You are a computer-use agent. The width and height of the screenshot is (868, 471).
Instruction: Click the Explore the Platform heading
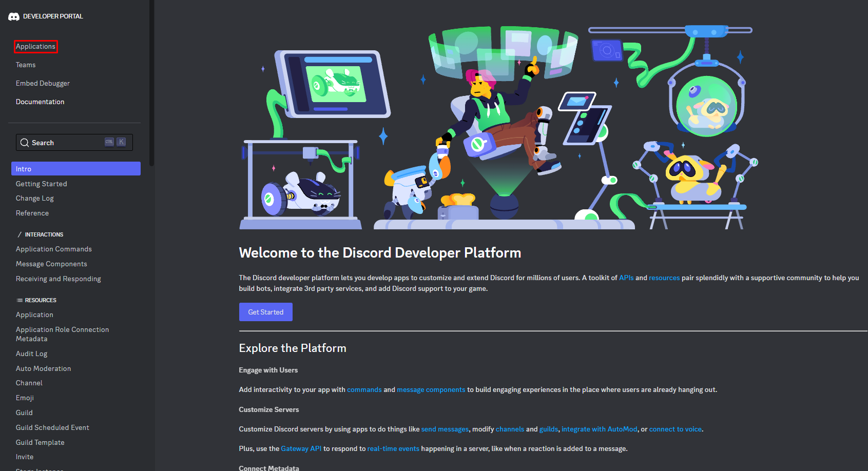[x=293, y=348]
